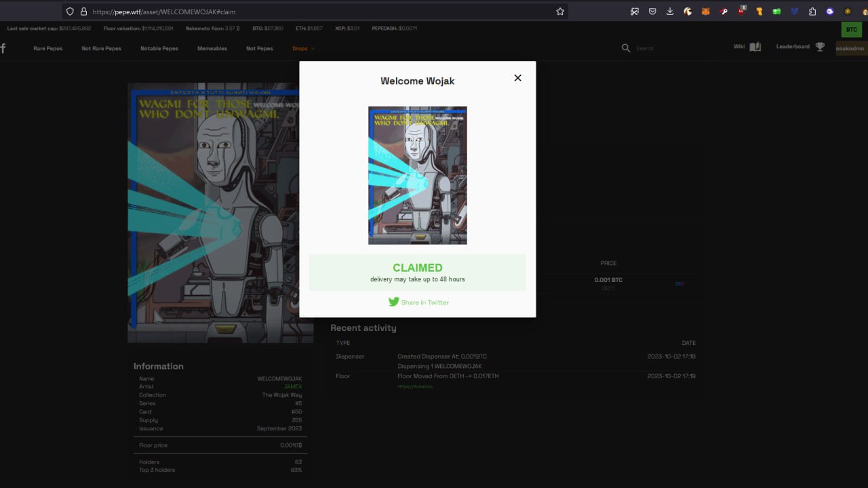
Task: Click the link icon beside 0.001 BTC
Action: 679,283
